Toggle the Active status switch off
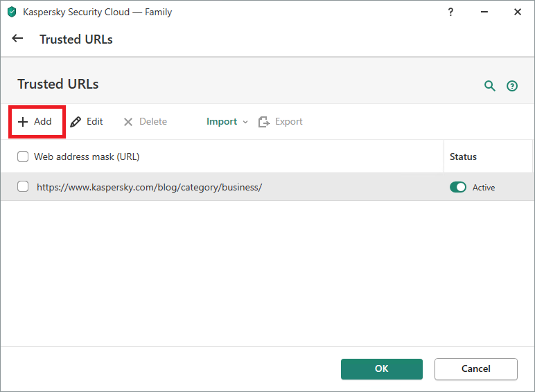The width and height of the screenshot is (535, 392). point(458,187)
